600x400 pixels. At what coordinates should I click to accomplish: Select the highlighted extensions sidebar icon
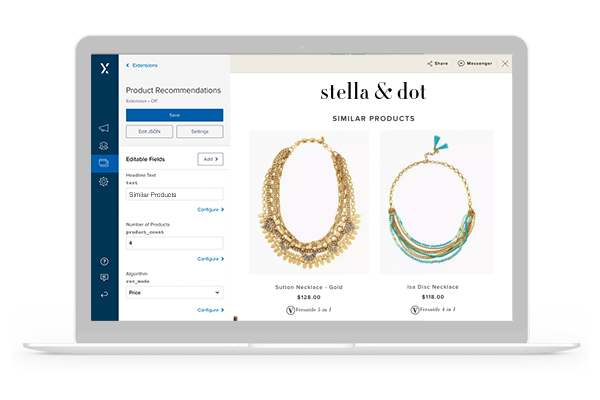point(104,163)
